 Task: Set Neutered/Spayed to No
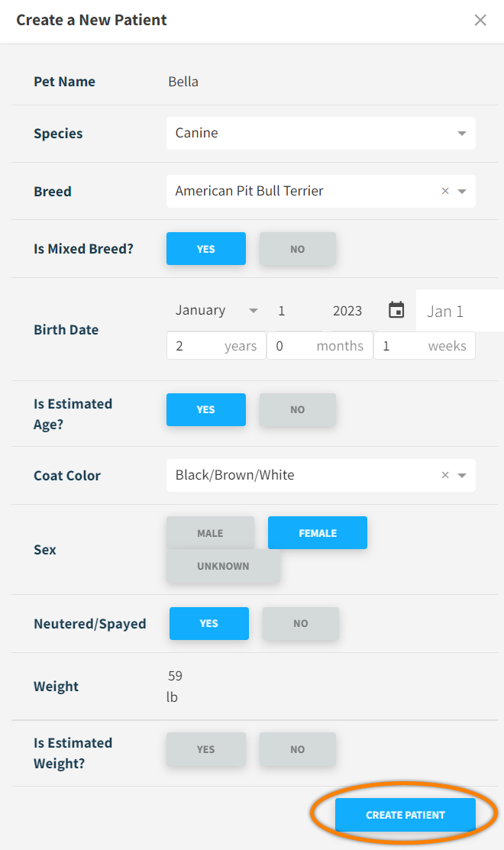pos(300,623)
